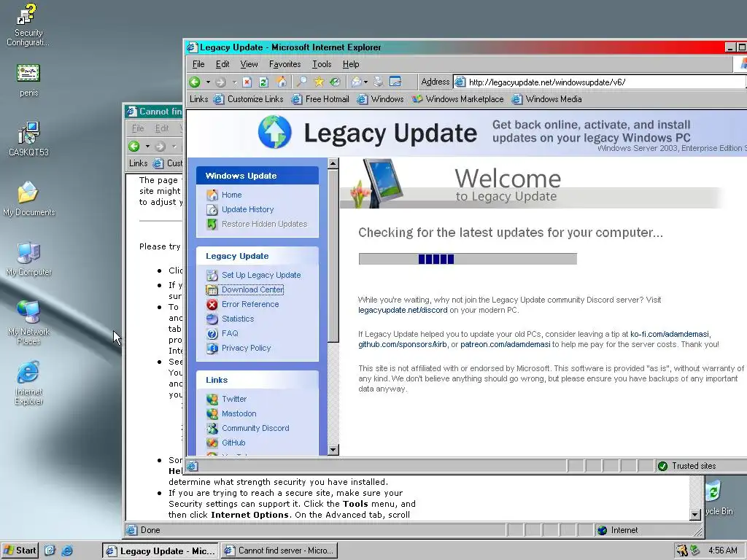Click the FAQ question mark icon
The image size is (747, 560).
click(x=212, y=334)
